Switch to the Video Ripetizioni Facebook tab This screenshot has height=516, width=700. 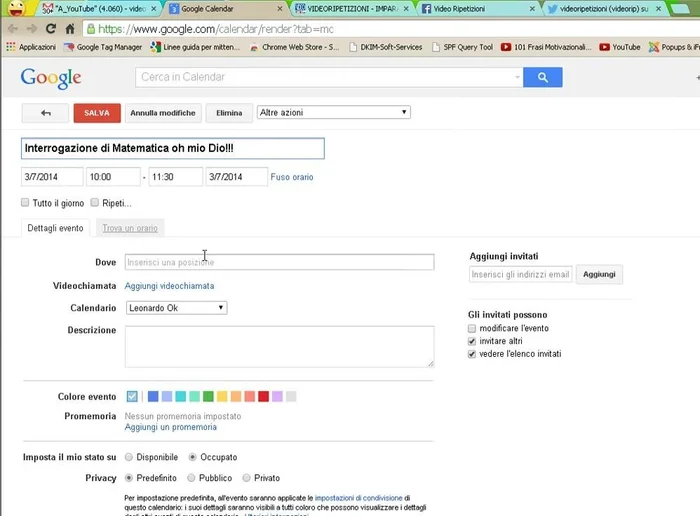(478, 9)
